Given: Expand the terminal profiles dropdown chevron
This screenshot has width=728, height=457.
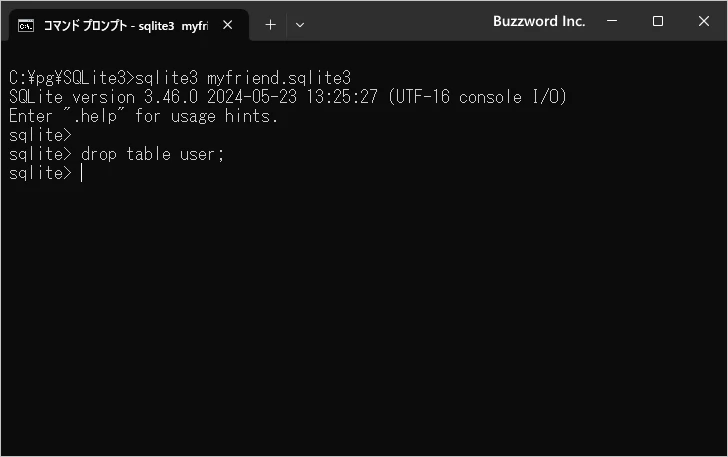Looking at the screenshot, I should point(299,24).
